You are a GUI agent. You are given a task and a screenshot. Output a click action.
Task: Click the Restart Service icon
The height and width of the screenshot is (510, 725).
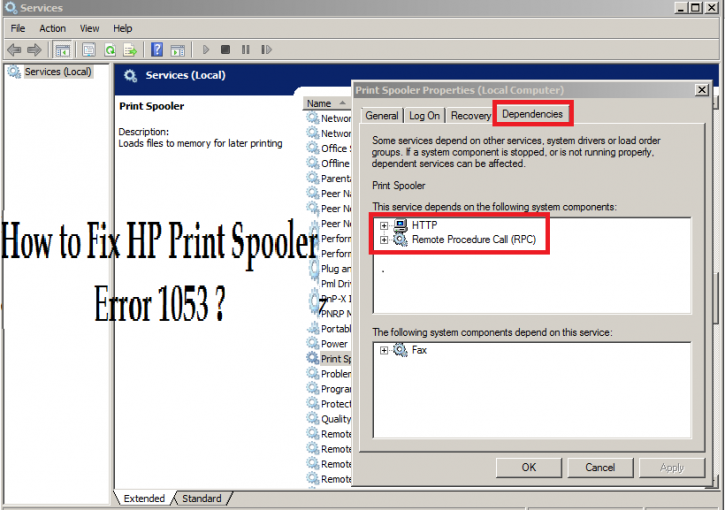266,49
